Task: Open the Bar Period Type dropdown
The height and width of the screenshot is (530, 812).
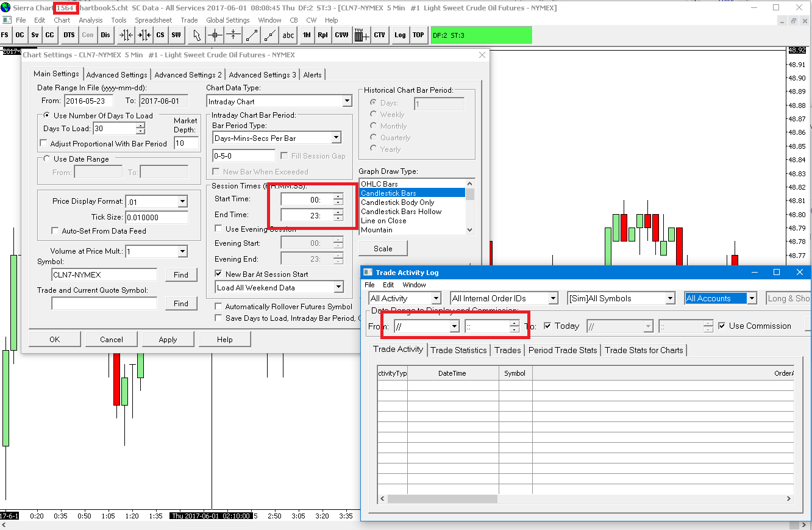Action: (336, 138)
